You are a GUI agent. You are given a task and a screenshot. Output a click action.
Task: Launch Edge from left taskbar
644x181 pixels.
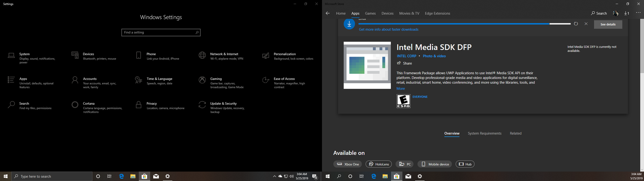coord(121,176)
